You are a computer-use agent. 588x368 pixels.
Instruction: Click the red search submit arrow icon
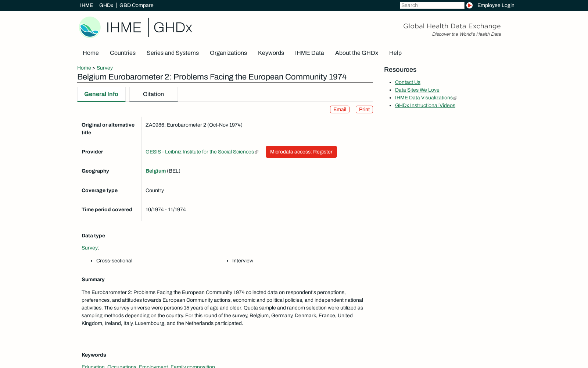[469, 5]
